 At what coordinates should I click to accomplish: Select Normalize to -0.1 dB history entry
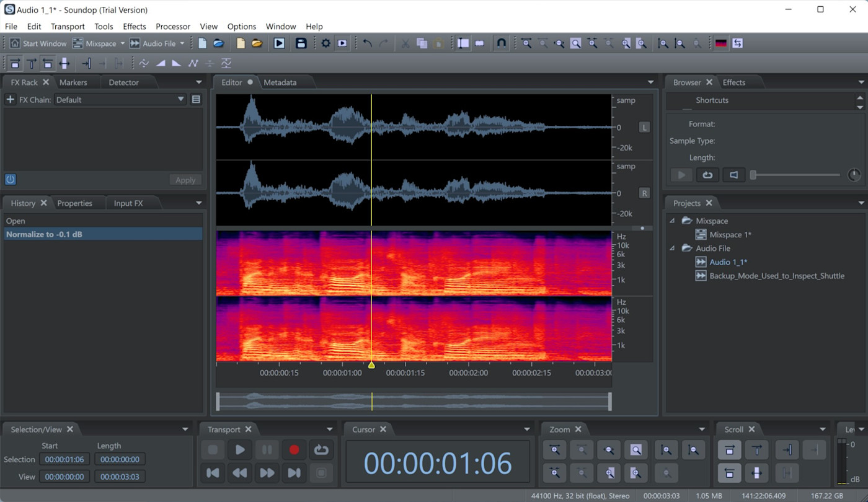(x=44, y=234)
